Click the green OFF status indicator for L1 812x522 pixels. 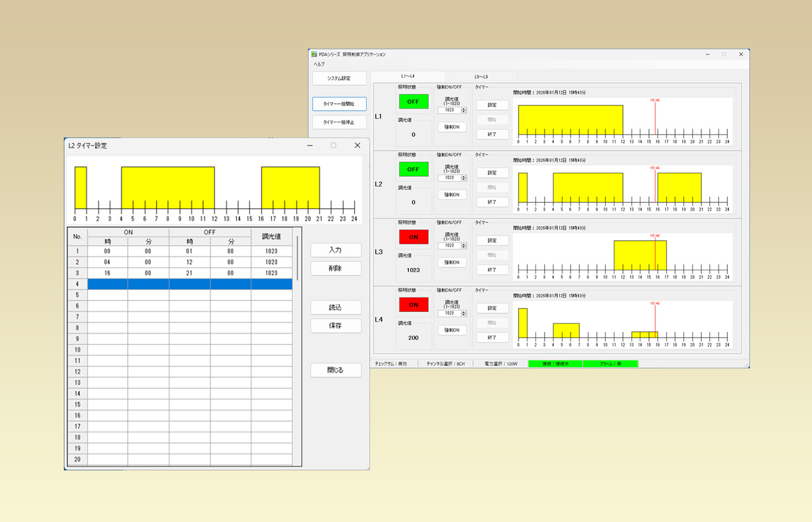coord(413,101)
